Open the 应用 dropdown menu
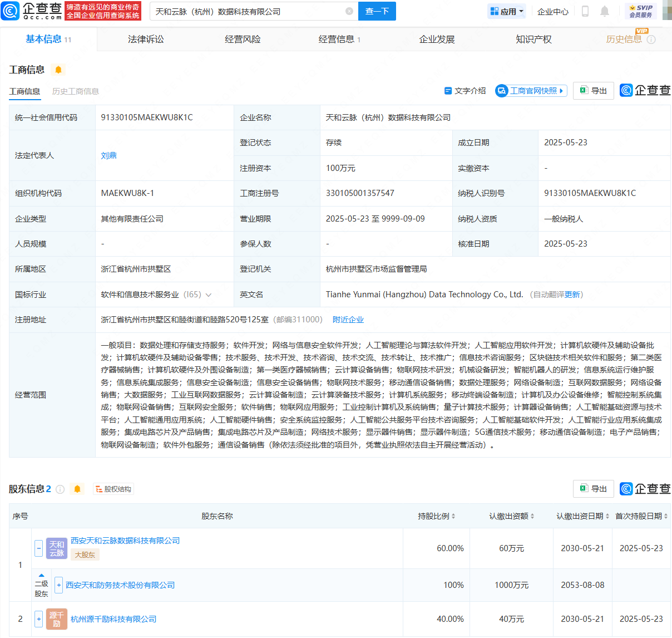The height and width of the screenshot is (638, 672). pos(507,11)
